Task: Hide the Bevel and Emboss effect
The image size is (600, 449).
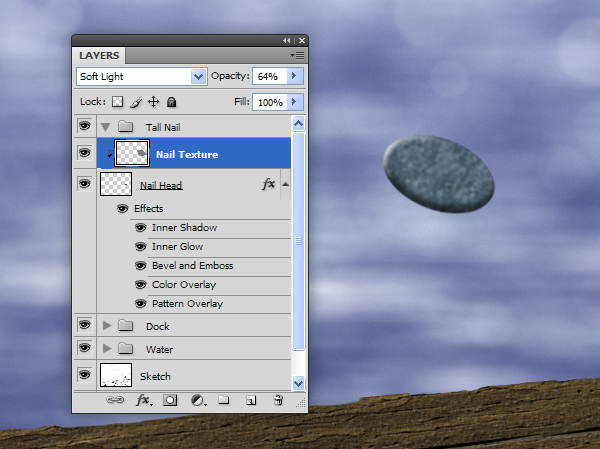Action: click(140, 266)
